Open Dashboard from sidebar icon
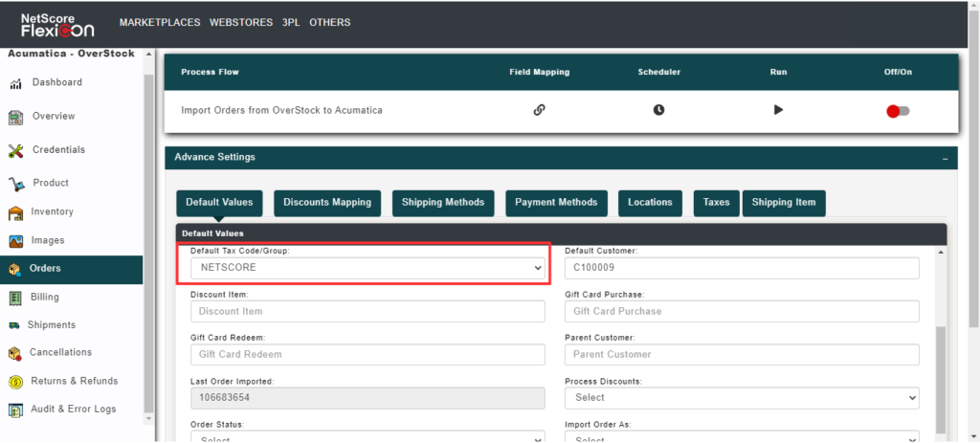This screenshot has height=443, width=980. pos(16,83)
